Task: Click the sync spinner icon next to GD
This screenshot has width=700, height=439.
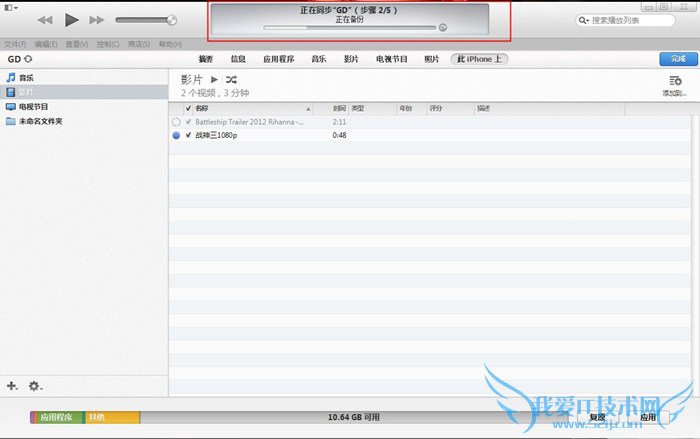Action: pyautogui.click(x=28, y=59)
